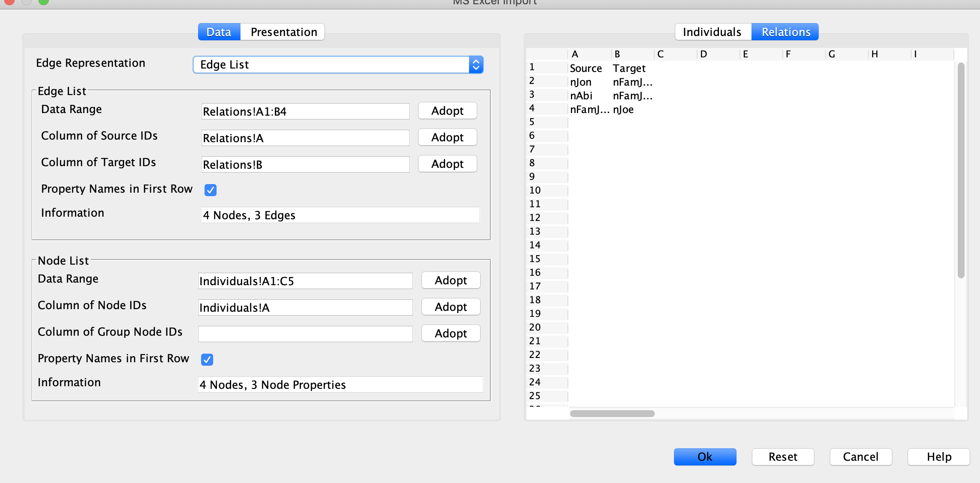The image size is (980, 483).
Task: Click the Reset button
Action: 783,457
